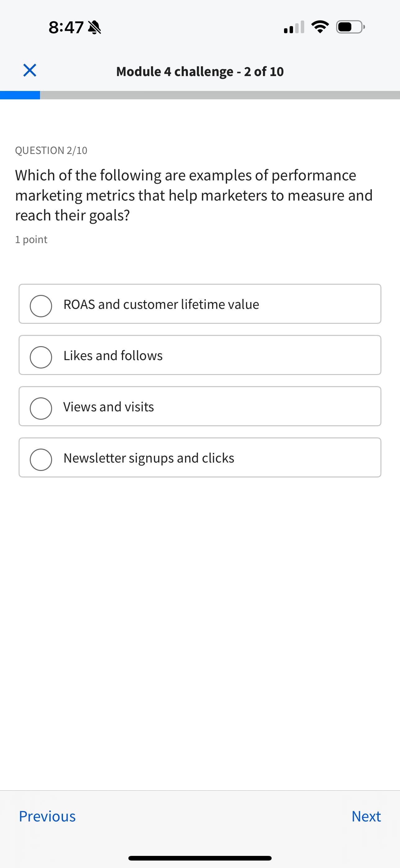
Task: Close the Module 4 challenge quiz
Action: point(30,70)
